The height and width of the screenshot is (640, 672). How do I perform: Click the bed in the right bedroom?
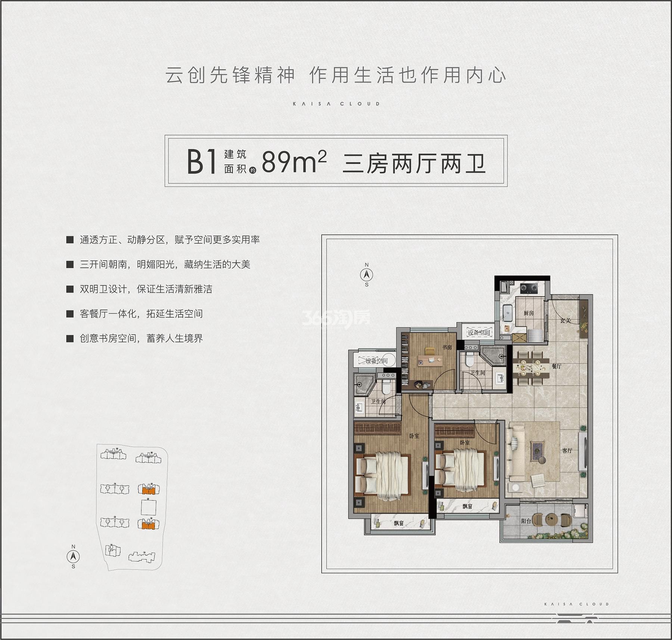coord(461,469)
